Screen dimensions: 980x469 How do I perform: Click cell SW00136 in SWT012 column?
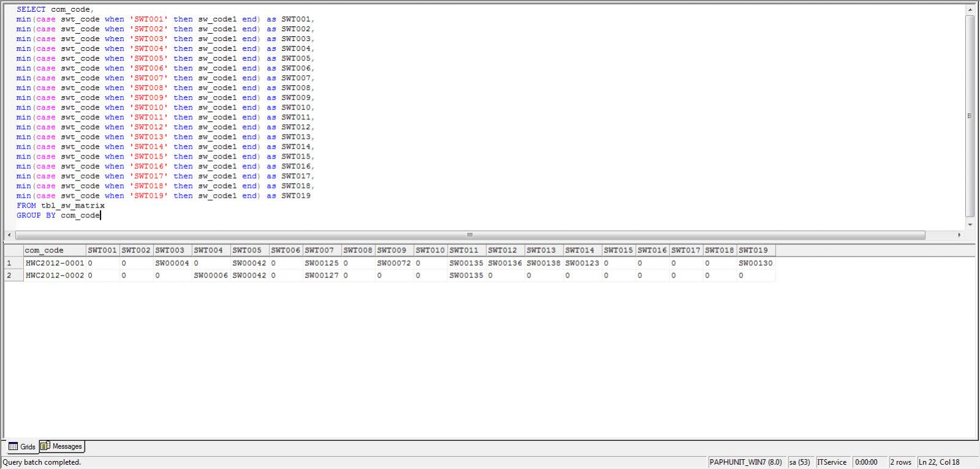(505, 263)
